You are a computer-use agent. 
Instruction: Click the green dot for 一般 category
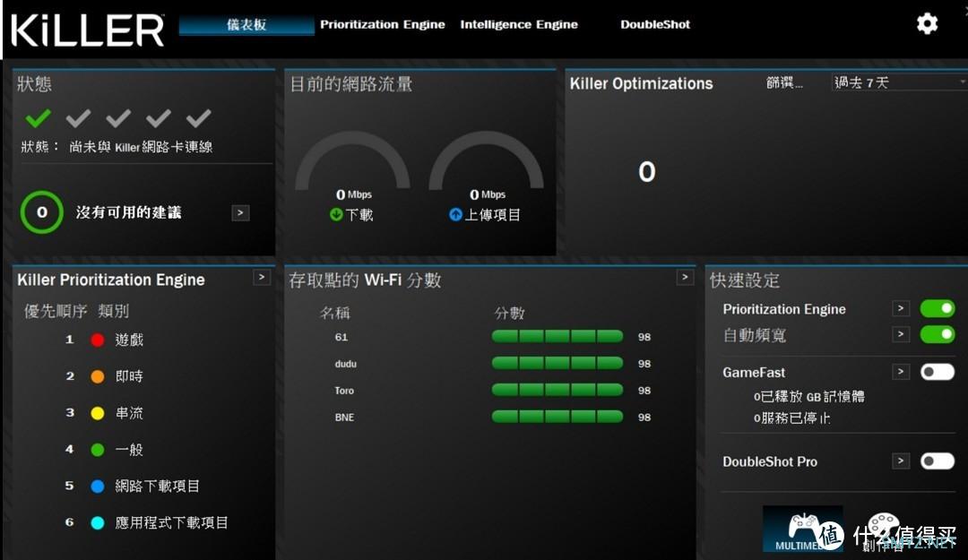(x=98, y=450)
